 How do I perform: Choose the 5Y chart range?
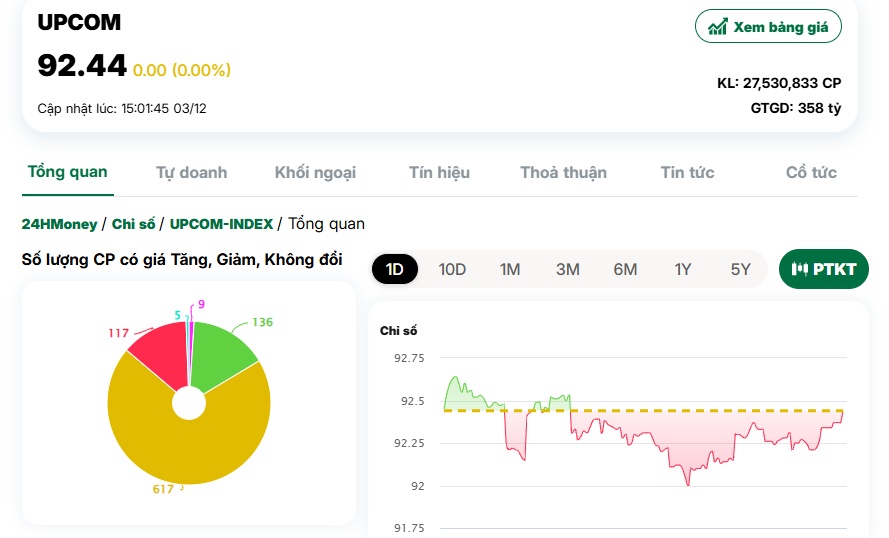click(x=740, y=269)
